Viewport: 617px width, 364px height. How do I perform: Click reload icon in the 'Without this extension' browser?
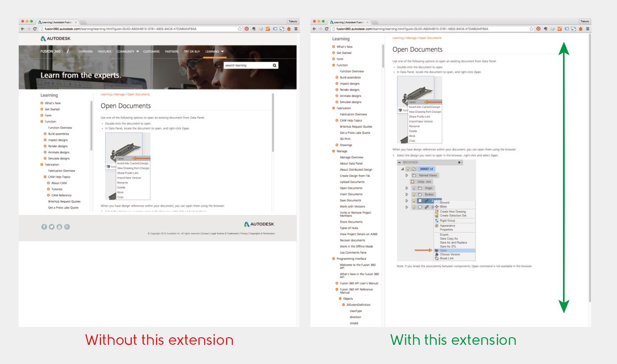pyautogui.click(x=34, y=29)
